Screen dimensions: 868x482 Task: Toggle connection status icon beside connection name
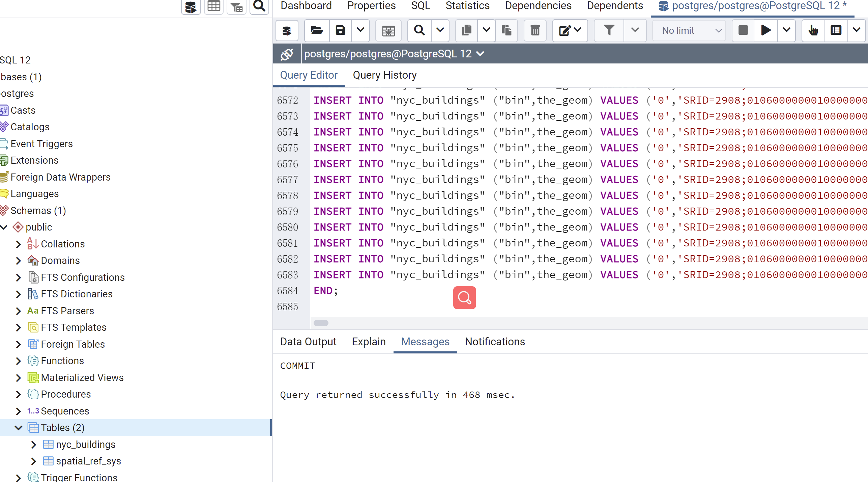coord(287,54)
